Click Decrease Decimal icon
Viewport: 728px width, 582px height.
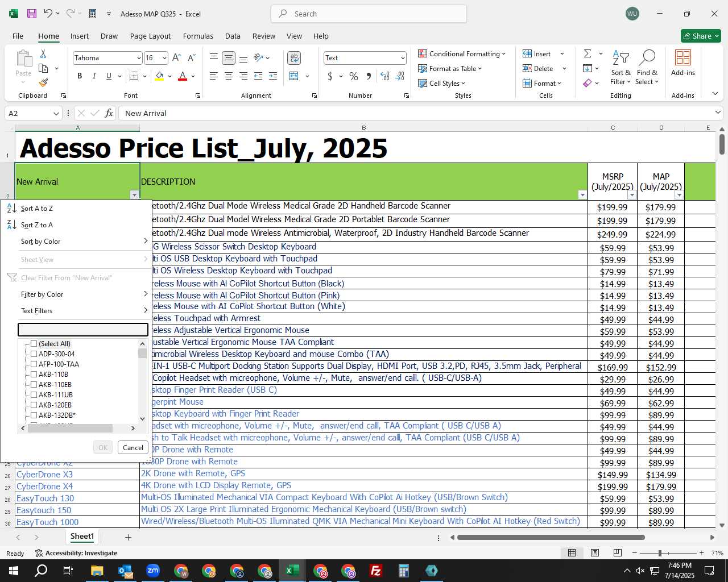(400, 76)
